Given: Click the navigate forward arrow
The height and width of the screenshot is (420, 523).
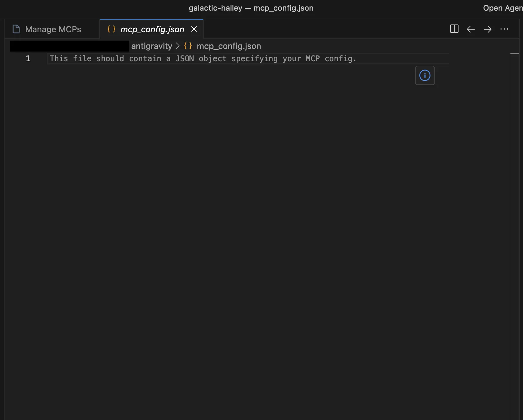Looking at the screenshot, I should 487,29.
